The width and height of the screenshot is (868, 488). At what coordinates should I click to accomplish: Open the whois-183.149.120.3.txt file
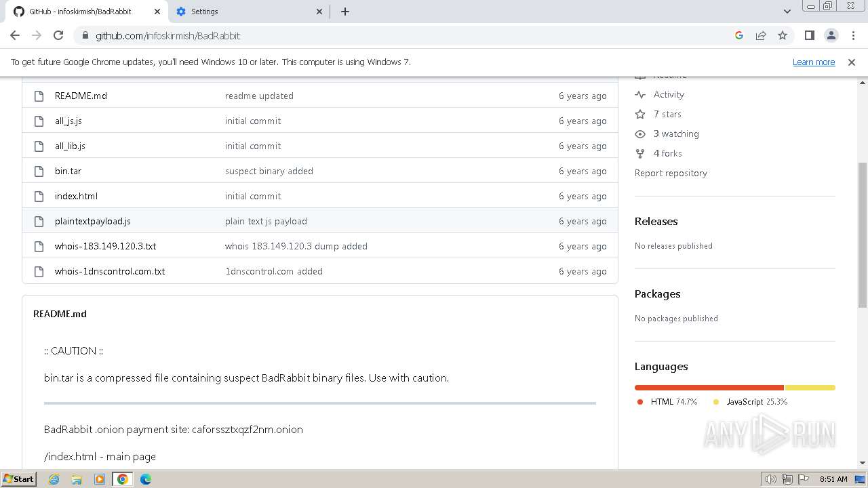click(105, 246)
